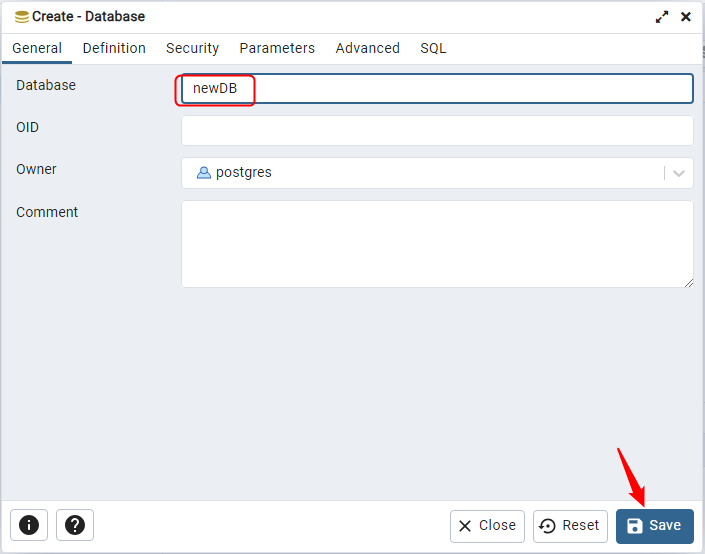The width and height of the screenshot is (705, 554).
Task: Click the Save button
Action: (x=655, y=526)
